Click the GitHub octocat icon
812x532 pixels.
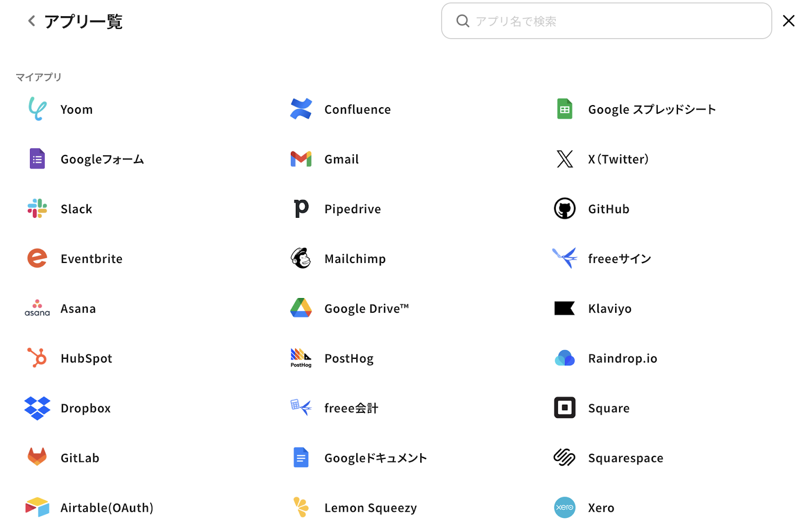point(564,209)
